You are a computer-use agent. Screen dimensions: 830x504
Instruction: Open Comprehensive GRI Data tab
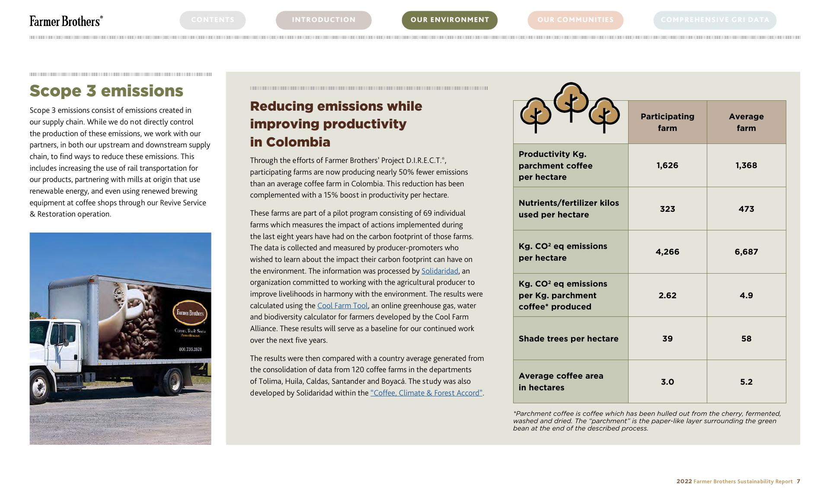click(715, 20)
